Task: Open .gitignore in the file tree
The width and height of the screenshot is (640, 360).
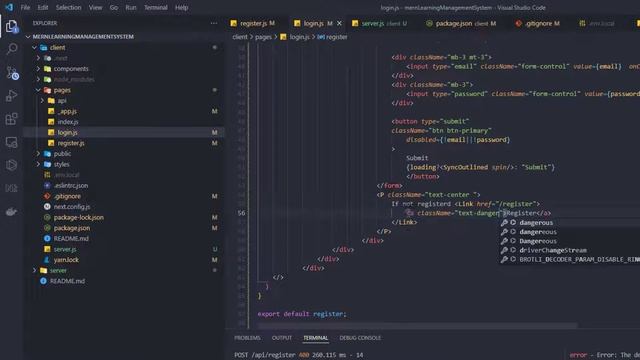Action: [67, 196]
